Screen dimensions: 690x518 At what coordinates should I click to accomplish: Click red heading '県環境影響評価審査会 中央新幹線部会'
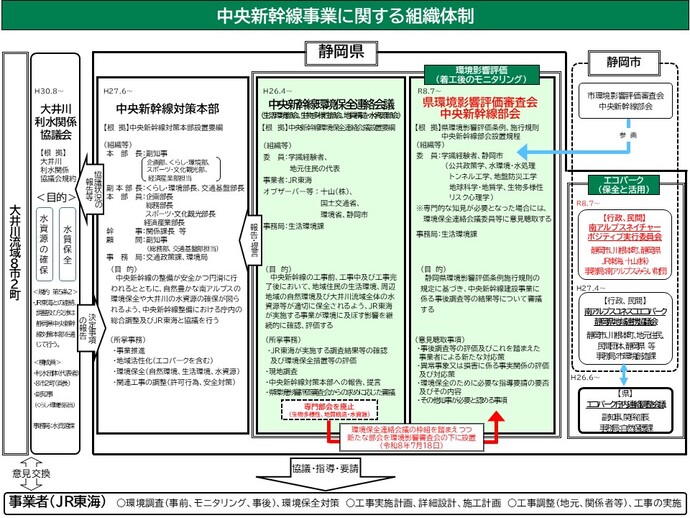[x=480, y=108]
